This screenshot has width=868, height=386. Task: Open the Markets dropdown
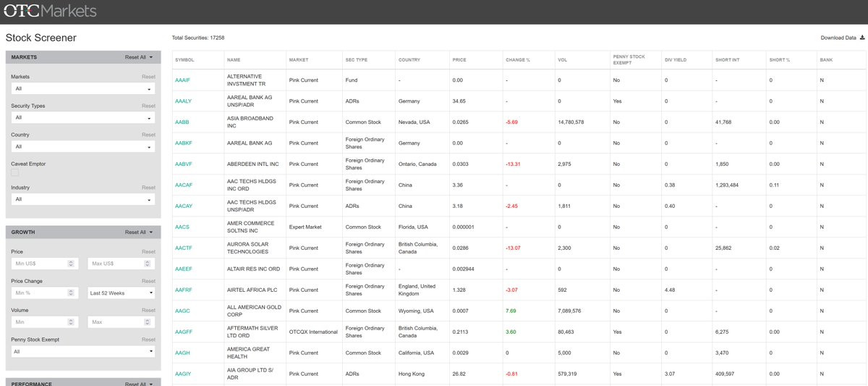tap(83, 88)
